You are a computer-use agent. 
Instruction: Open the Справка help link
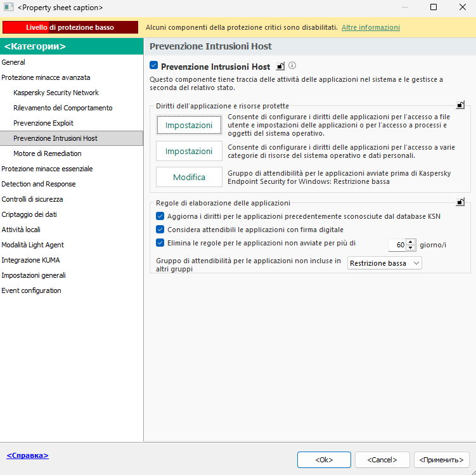(28, 455)
